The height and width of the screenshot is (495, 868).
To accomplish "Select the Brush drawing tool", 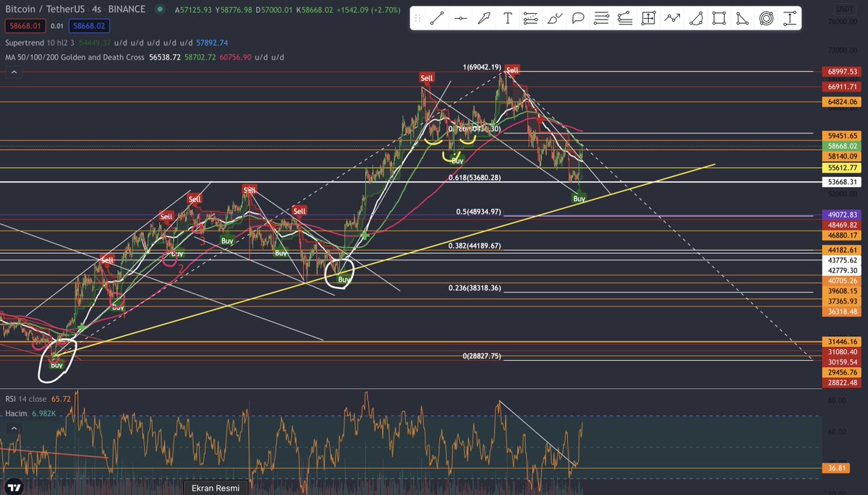I will click(x=554, y=19).
